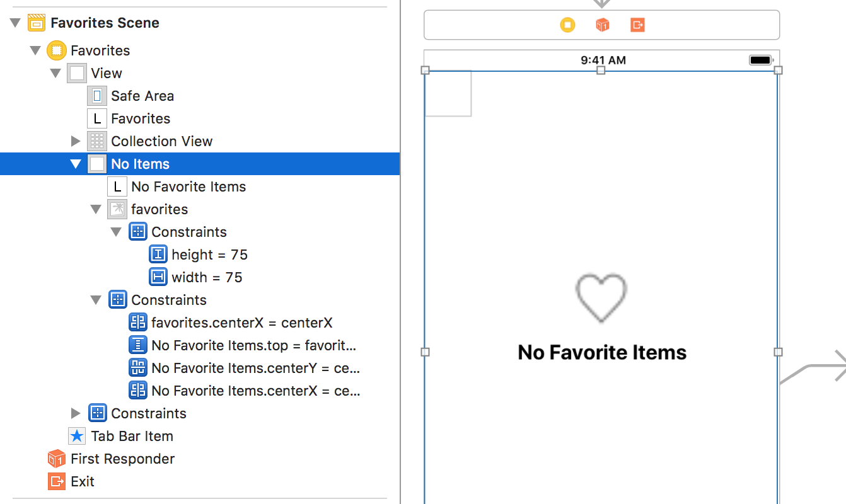This screenshot has width=846, height=504.
Task: Click the heart image on the canvas
Action: pos(601,298)
